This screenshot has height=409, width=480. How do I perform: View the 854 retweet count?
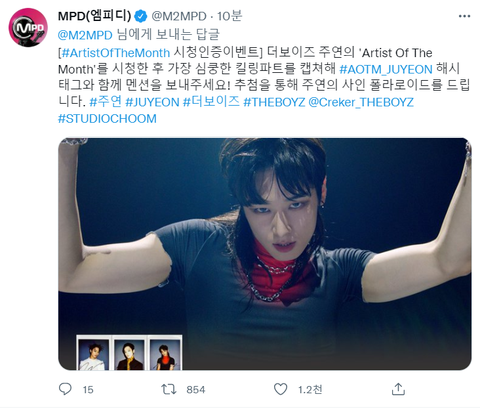(196, 389)
